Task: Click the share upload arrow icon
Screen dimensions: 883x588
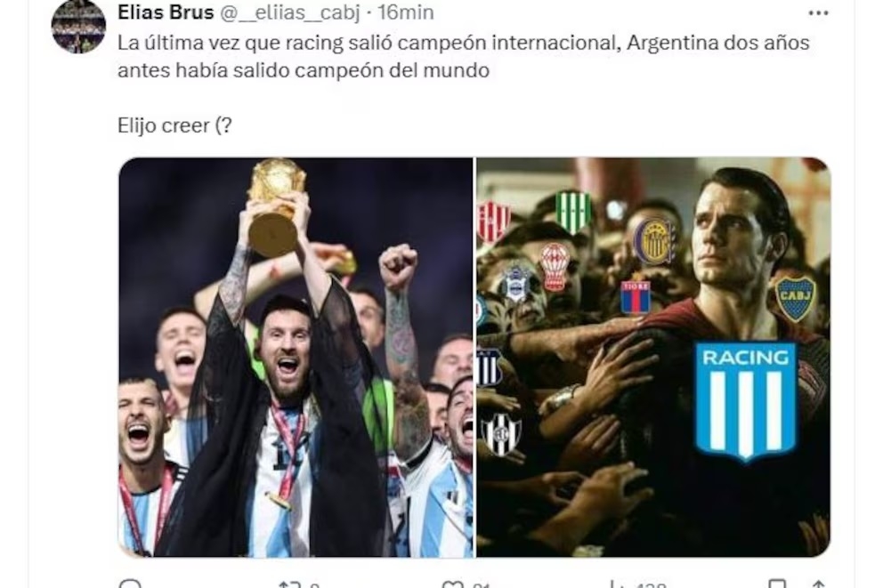Action: pos(819,584)
